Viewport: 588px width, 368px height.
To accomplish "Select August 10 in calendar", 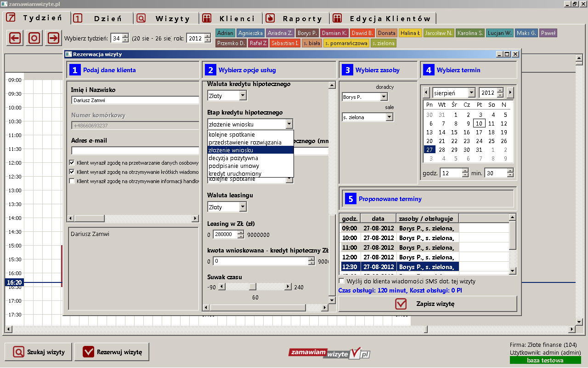I will tap(479, 123).
